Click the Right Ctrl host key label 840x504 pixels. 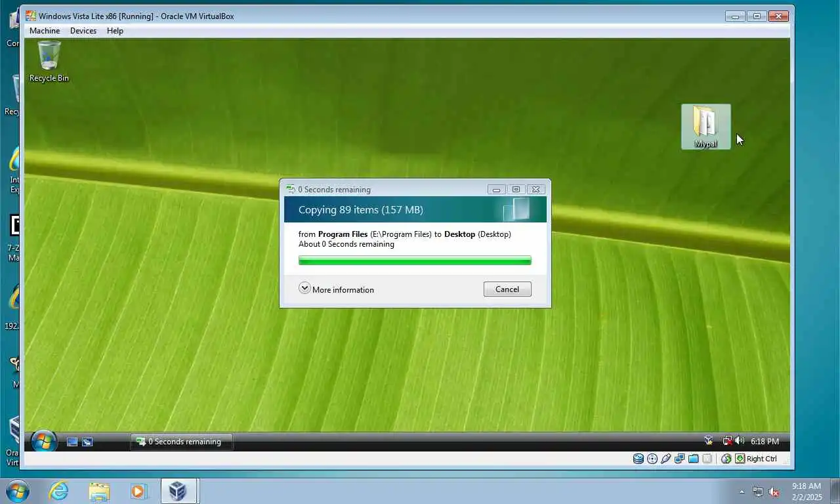coord(762,459)
